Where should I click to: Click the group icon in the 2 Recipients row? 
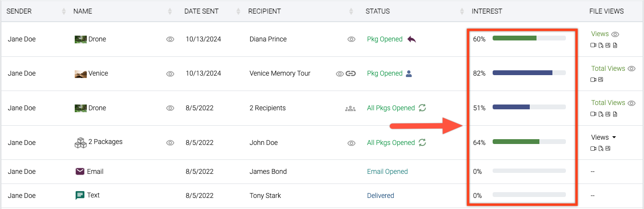[350, 108]
